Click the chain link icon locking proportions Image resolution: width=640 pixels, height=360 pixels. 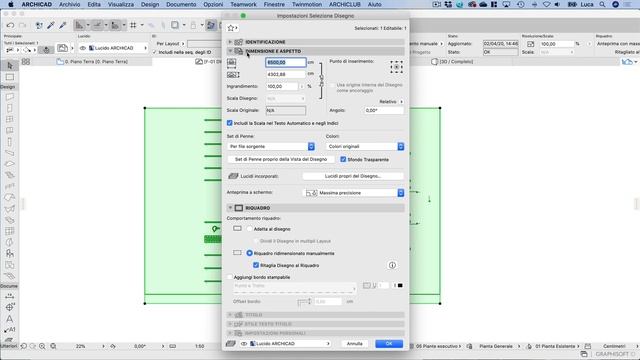321,80
